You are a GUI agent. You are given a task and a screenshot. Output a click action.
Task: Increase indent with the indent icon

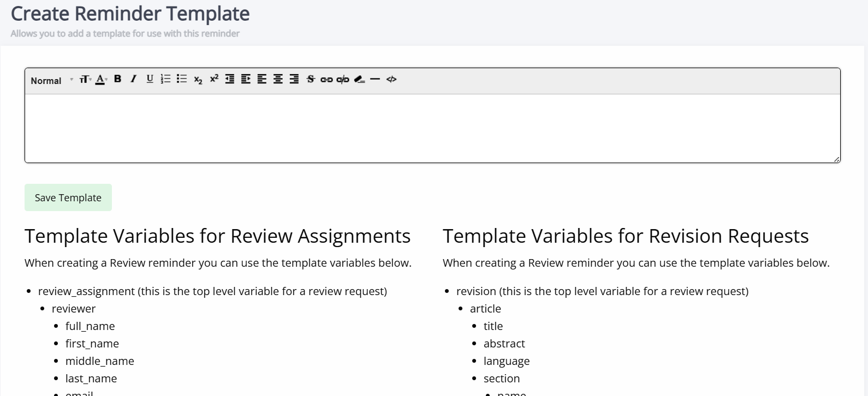[246, 79]
